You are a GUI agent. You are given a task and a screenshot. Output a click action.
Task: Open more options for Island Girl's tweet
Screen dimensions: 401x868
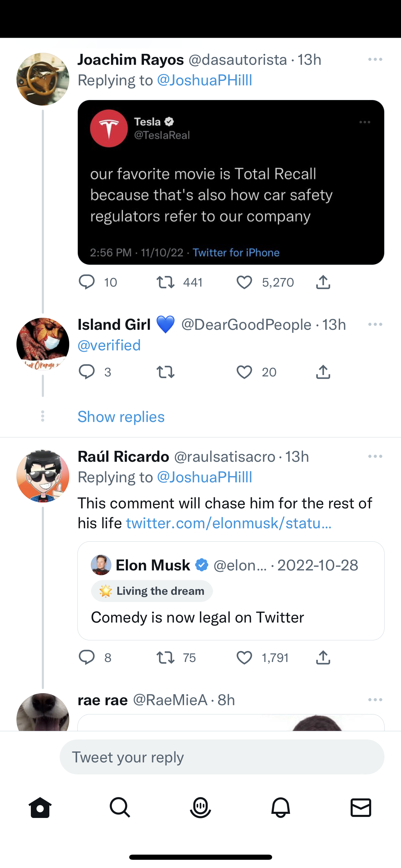tap(375, 325)
